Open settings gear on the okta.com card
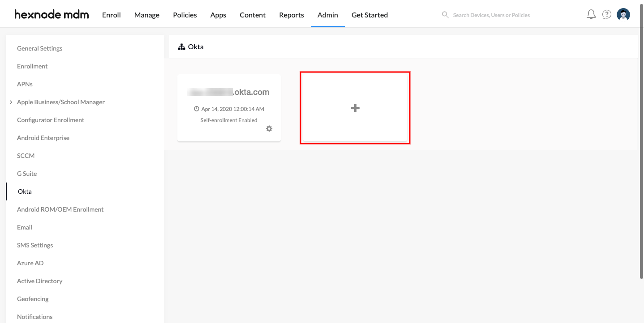Image resolution: width=644 pixels, height=323 pixels. click(269, 128)
